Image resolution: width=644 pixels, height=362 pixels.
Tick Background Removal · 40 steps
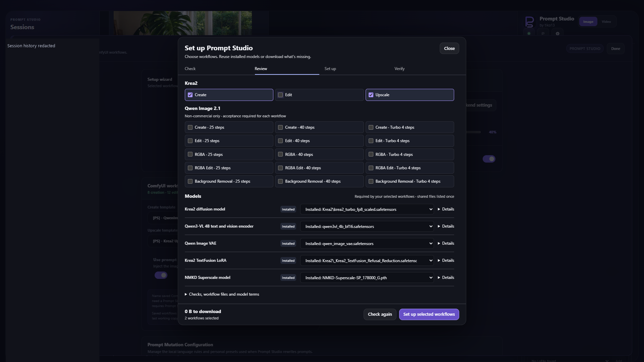pos(280,181)
